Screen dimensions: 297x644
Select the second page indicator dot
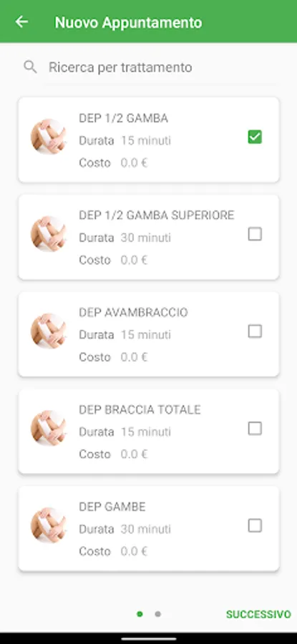[x=157, y=615]
